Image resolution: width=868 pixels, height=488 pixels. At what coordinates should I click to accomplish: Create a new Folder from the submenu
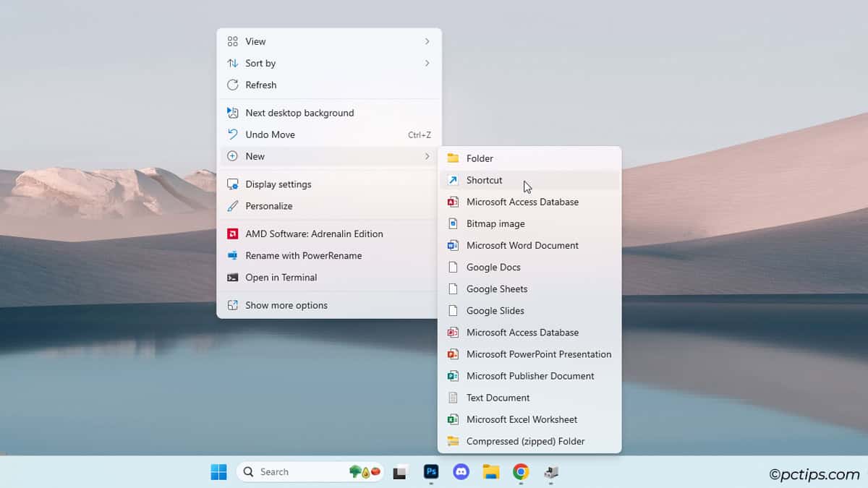[529, 158]
